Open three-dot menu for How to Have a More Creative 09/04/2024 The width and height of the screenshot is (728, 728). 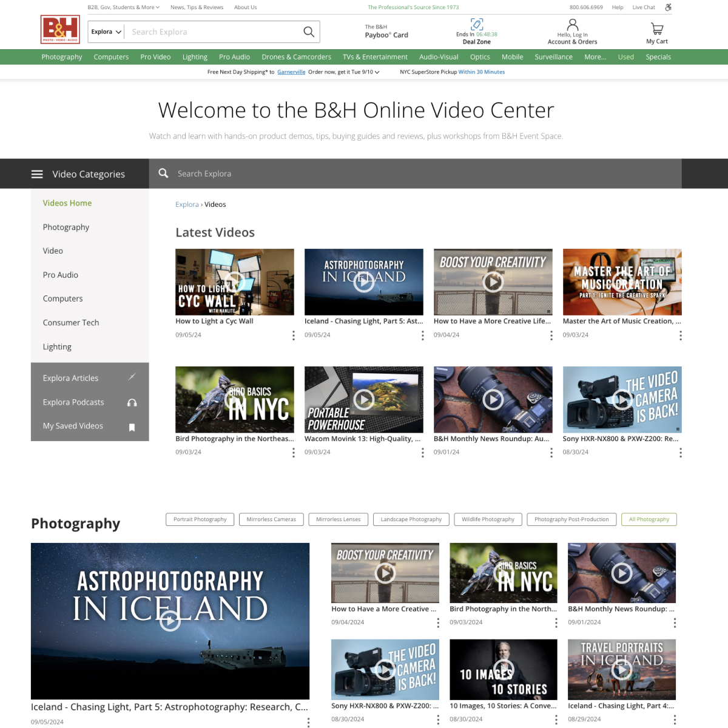point(438,623)
